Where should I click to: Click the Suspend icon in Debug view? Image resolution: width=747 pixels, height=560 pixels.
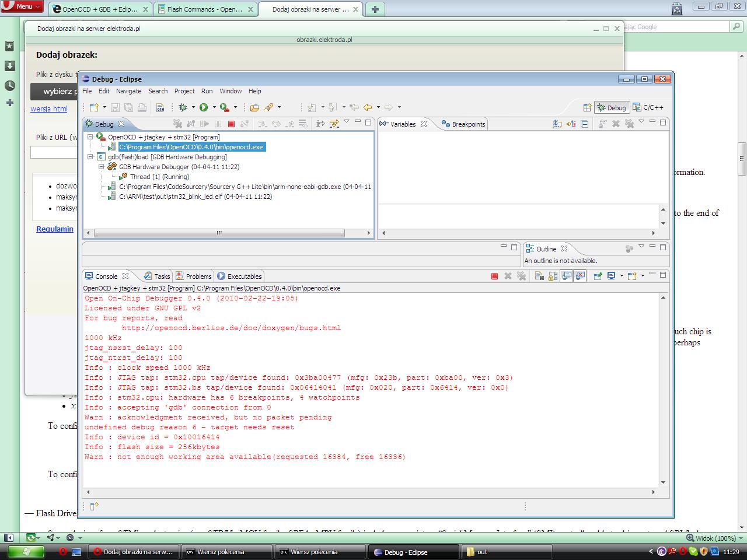coord(218,124)
